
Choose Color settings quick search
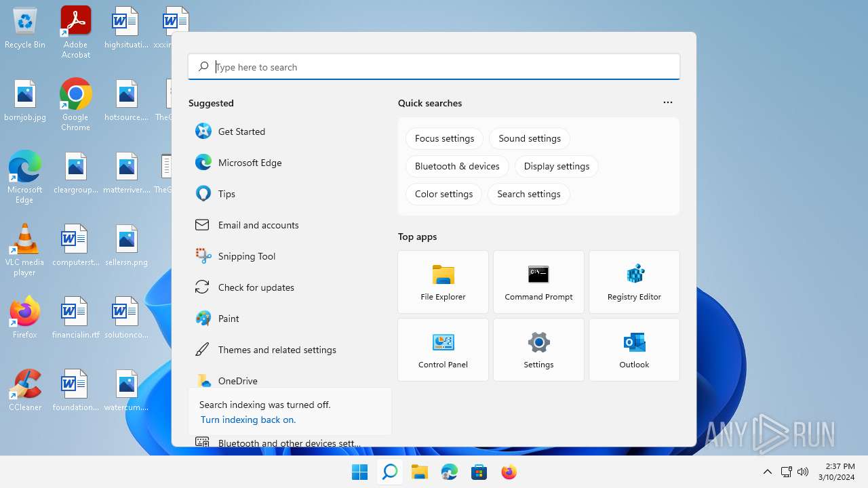click(x=443, y=194)
